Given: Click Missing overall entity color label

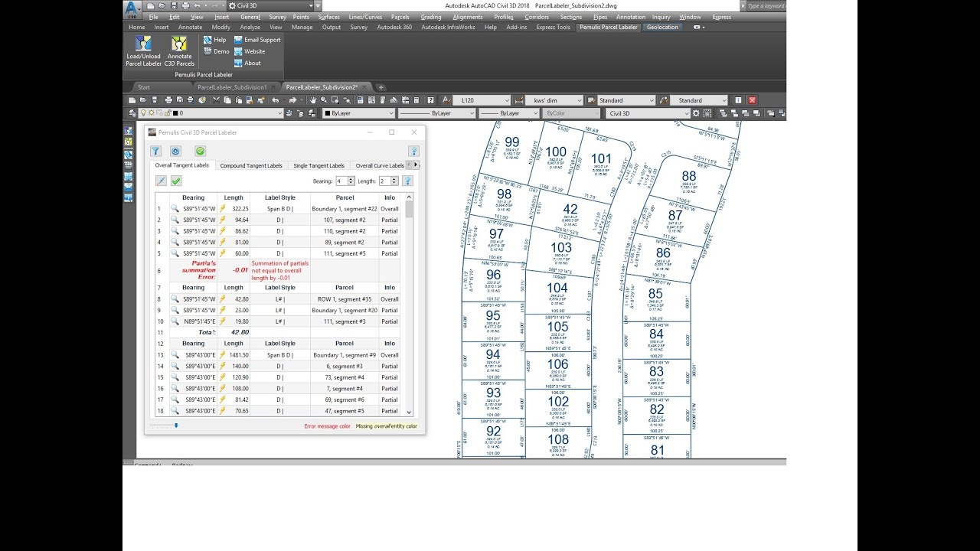Looking at the screenshot, I should point(387,425).
